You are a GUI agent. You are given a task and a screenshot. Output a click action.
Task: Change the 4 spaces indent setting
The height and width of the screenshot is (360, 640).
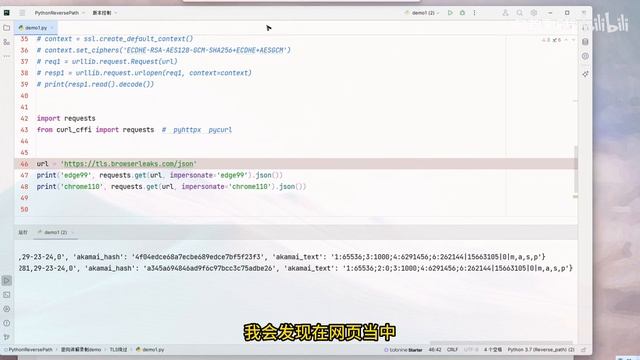pyautogui.click(x=493, y=350)
